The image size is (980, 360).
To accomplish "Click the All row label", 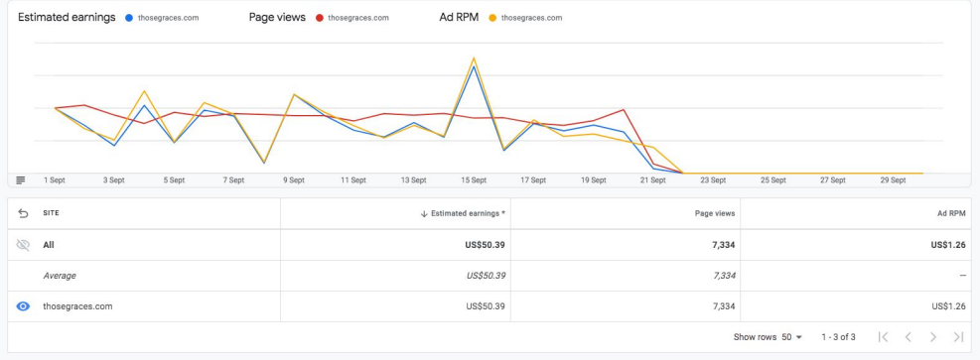I will (48, 245).
